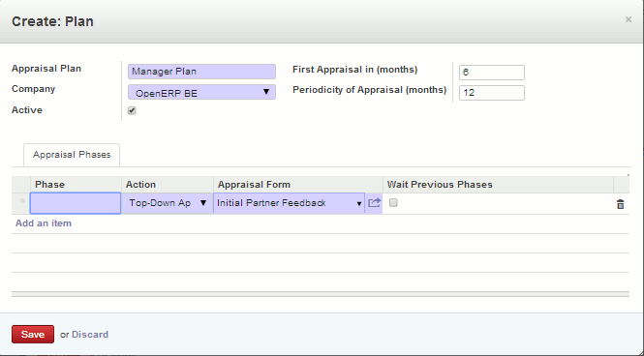
Task: Click First Appraisal in (months) label
Action: tap(354, 70)
